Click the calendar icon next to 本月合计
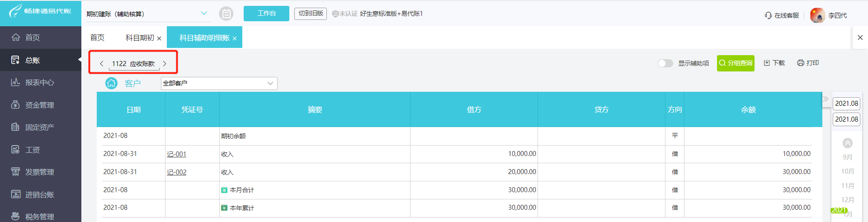This screenshot has height=222, width=868. click(224, 190)
